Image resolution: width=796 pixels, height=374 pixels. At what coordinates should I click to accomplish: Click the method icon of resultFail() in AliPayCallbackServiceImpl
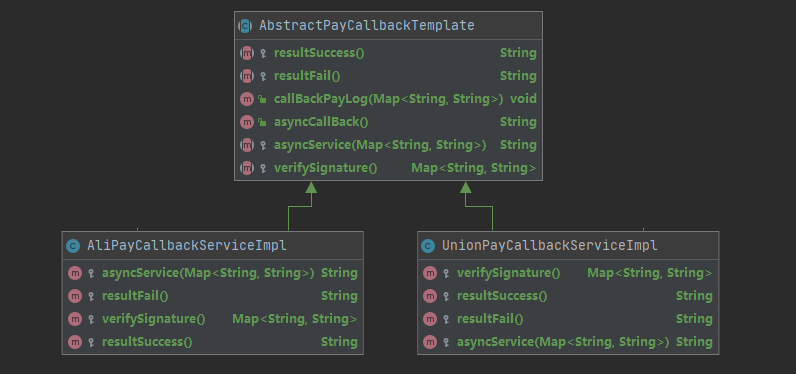(75, 296)
